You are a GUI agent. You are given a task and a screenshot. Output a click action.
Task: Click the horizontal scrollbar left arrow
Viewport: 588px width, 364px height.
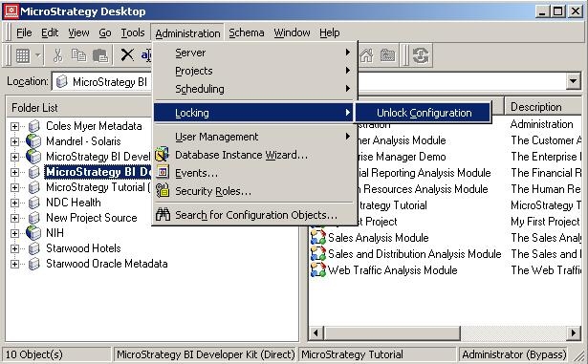316,332
